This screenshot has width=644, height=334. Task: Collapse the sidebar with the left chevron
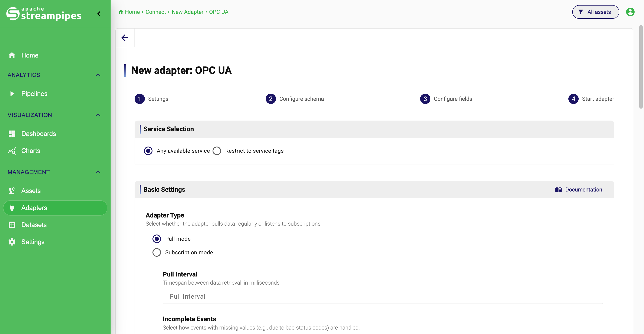click(99, 14)
